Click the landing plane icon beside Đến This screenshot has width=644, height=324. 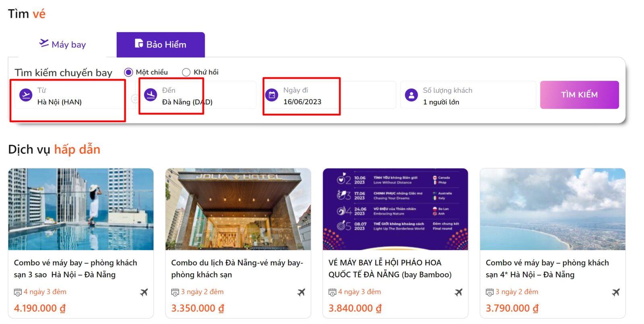[x=151, y=95]
